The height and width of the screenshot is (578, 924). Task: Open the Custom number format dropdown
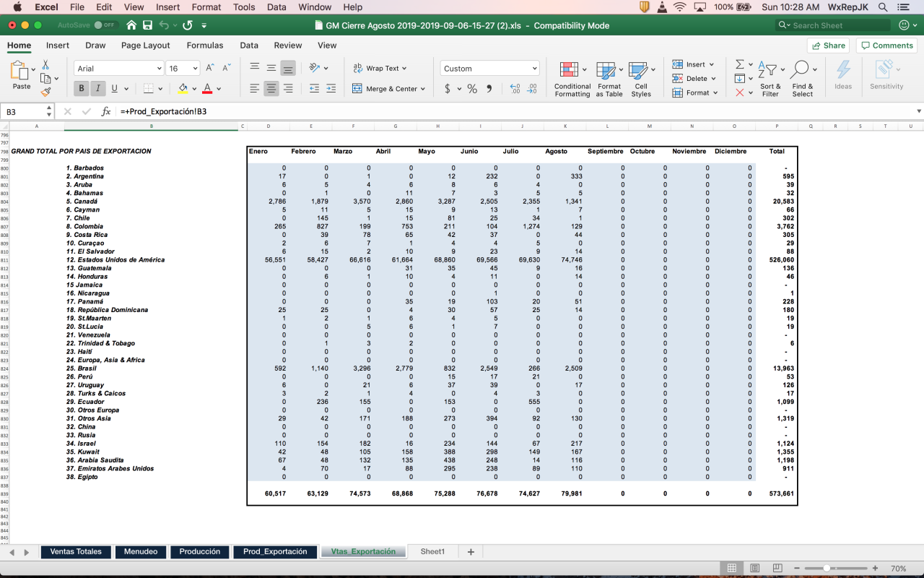[534, 69]
